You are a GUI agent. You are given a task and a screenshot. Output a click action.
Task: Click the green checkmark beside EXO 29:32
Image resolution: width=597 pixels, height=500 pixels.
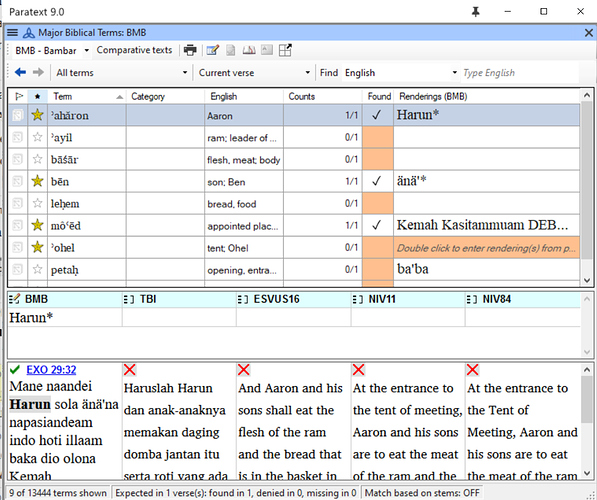click(15, 369)
